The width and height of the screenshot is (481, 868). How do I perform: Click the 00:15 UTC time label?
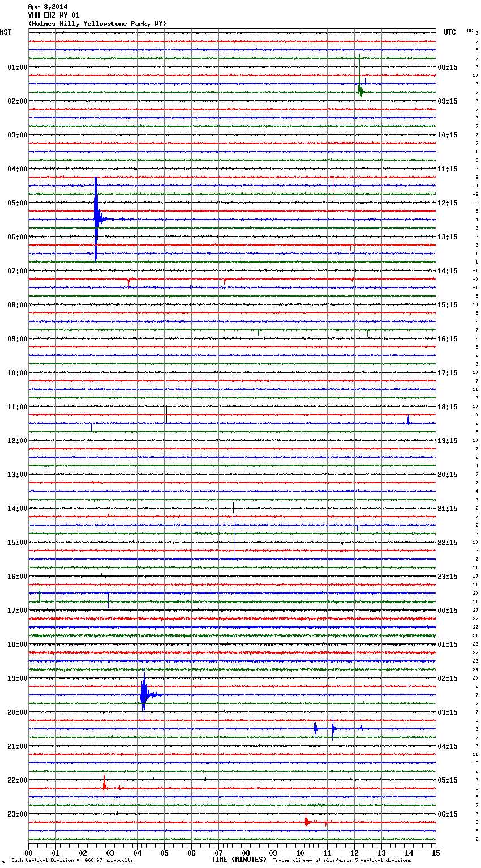(448, 611)
